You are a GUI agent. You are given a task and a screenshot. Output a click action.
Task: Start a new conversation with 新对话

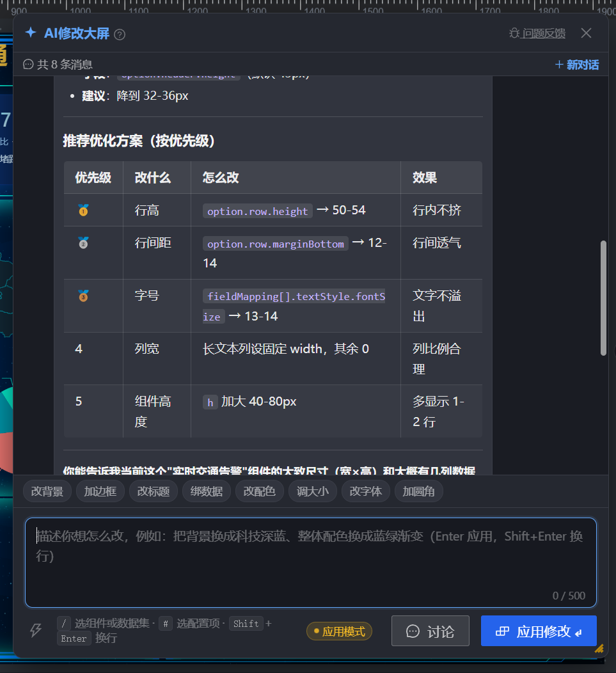[577, 65]
